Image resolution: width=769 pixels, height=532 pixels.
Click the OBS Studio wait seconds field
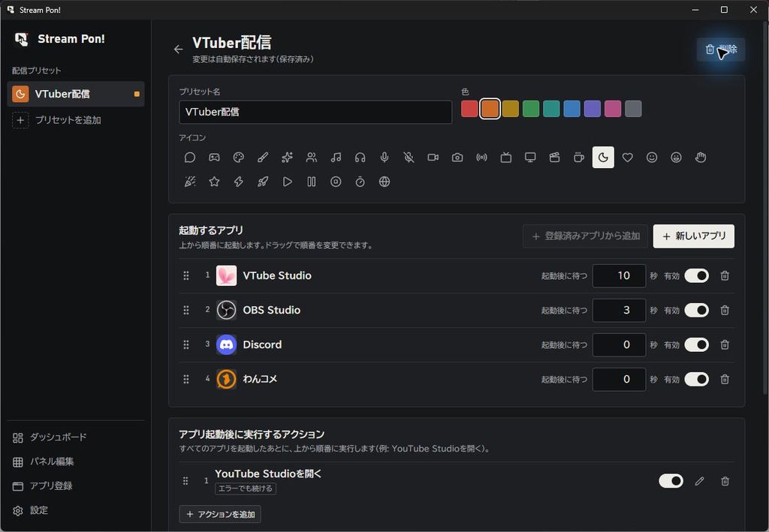click(x=619, y=310)
